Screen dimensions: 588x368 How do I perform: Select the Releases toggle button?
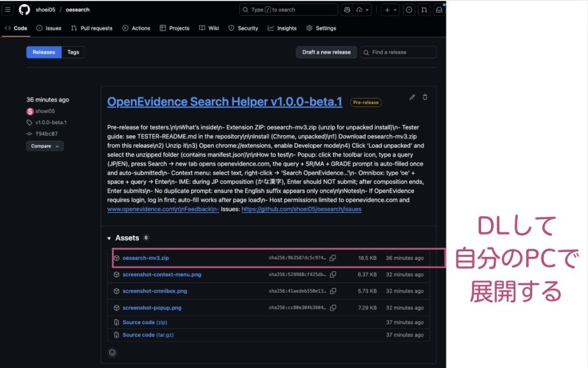point(44,52)
